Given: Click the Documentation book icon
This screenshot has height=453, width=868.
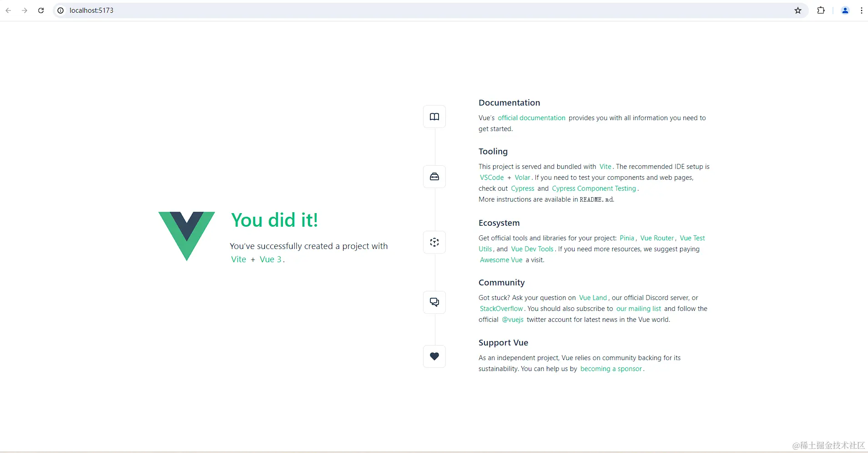Looking at the screenshot, I should click(x=434, y=117).
